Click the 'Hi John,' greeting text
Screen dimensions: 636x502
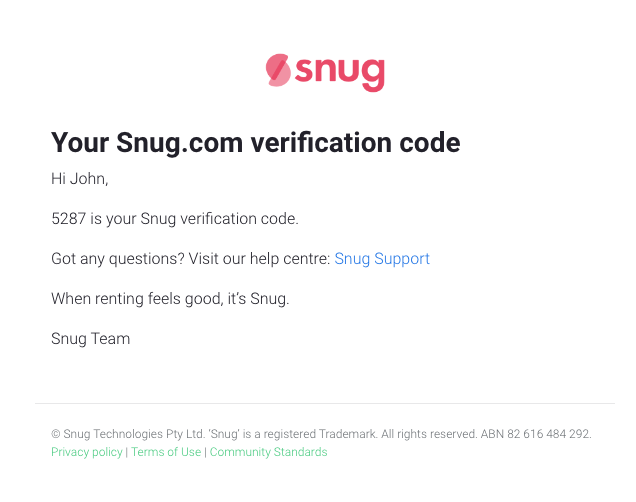[80, 179]
